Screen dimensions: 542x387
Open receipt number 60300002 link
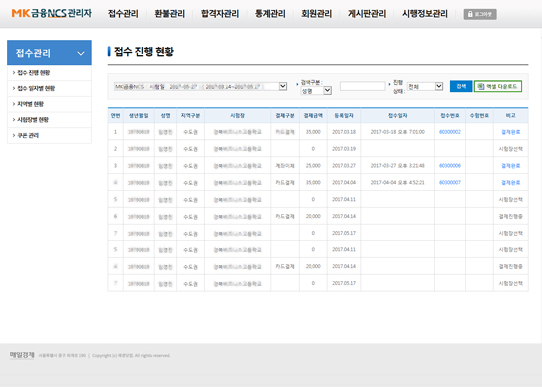(x=450, y=132)
